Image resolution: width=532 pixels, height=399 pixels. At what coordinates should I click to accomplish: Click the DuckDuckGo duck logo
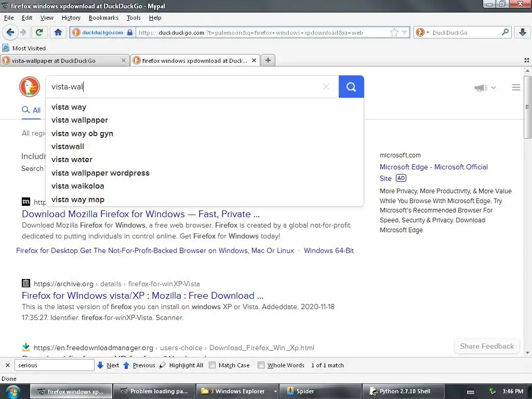coord(30,87)
